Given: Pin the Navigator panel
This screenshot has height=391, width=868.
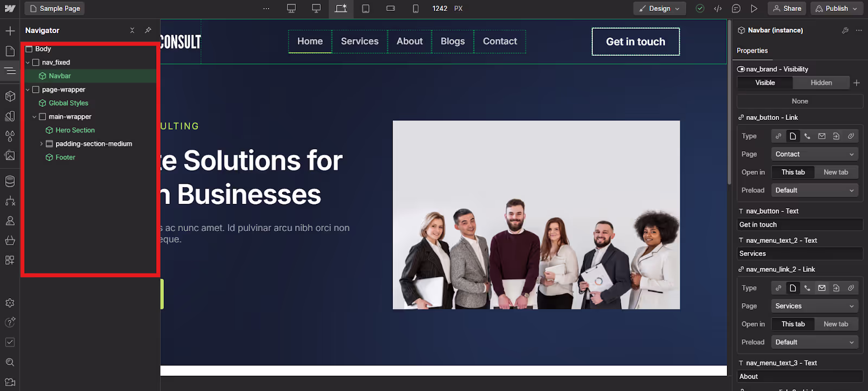Looking at the screenshot, I should tap(148, 30).
